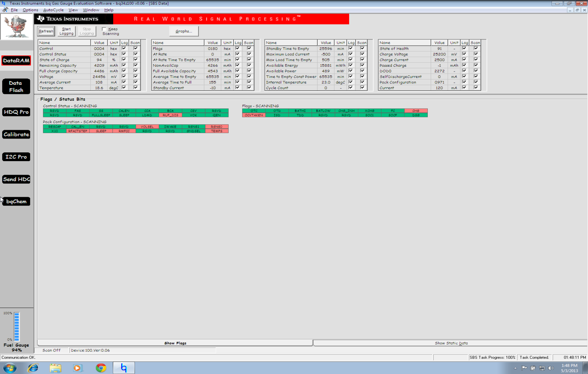Screen dimensions: 588x374
Task: Click the Texas Instruments logo banner
Action: [74, 19]
